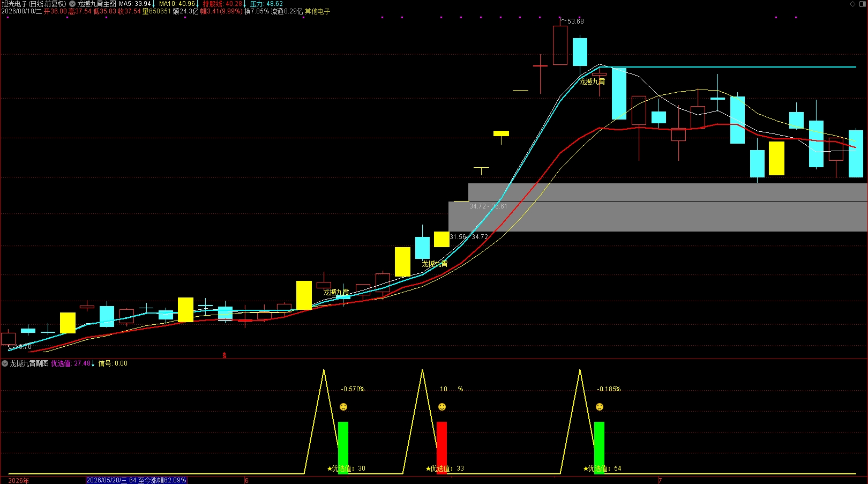868x484 pixels.
Task: Select the 2026/05/20 date range label
Action: point(136,480)
